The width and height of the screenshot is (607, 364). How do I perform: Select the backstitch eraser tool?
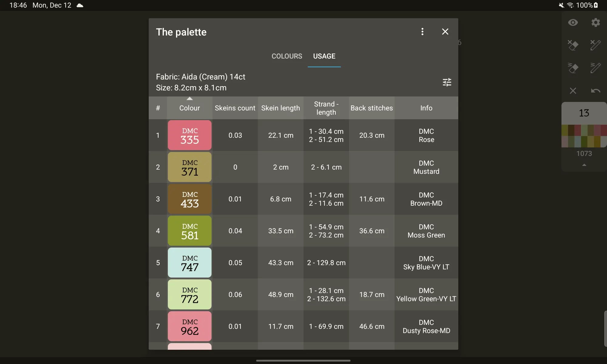point(573,68)
